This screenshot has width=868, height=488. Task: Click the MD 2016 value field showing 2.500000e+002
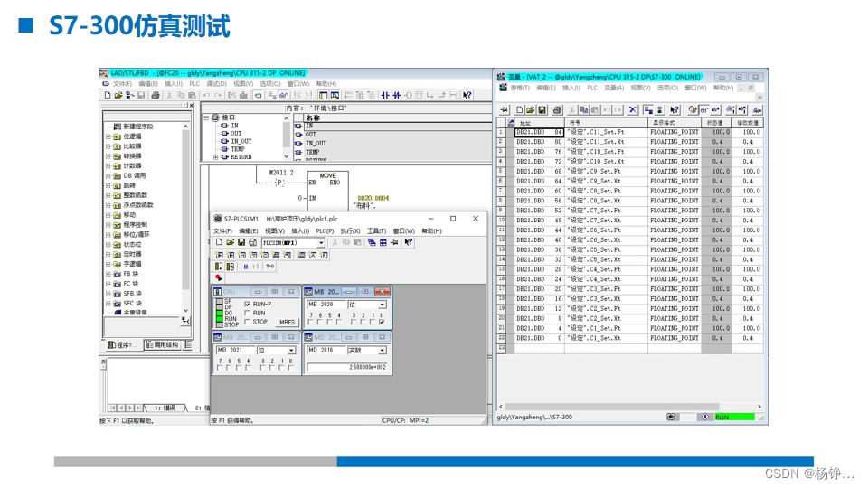click(x=347, y=368)
